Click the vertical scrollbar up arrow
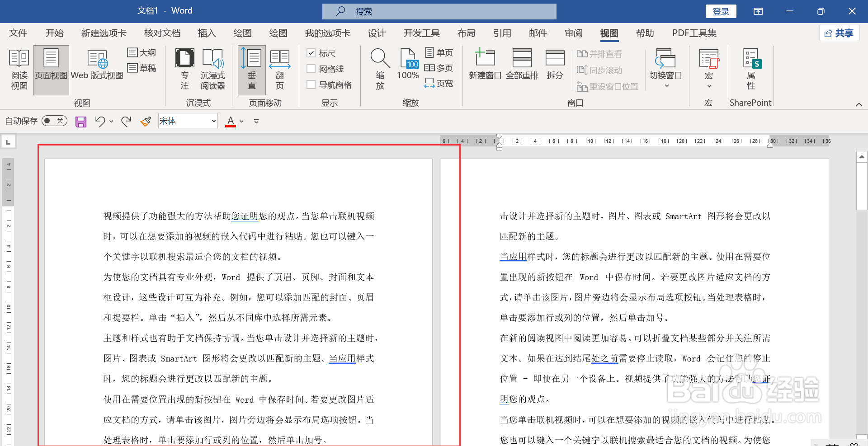The width and height of the screenshot is (868, 446). pos(862,156)
